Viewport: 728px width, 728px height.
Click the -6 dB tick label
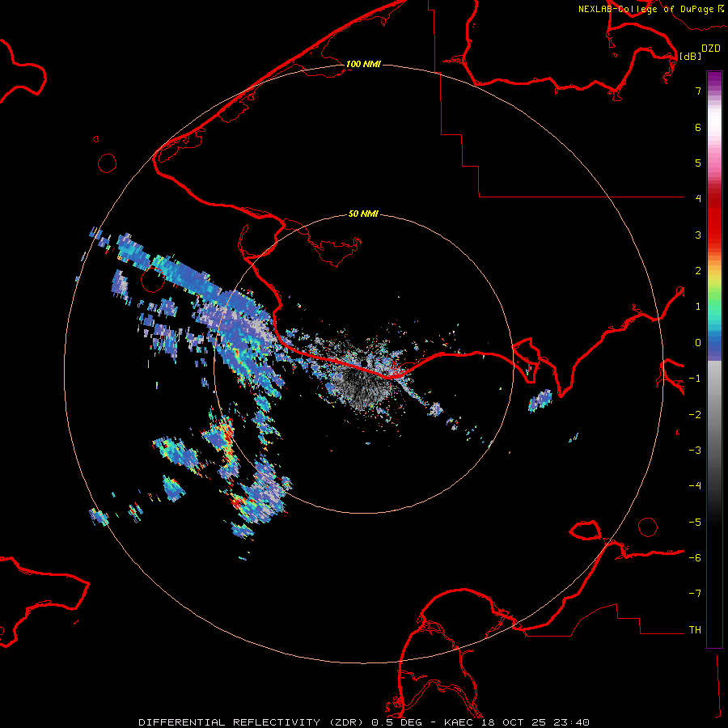pos(695,558)
